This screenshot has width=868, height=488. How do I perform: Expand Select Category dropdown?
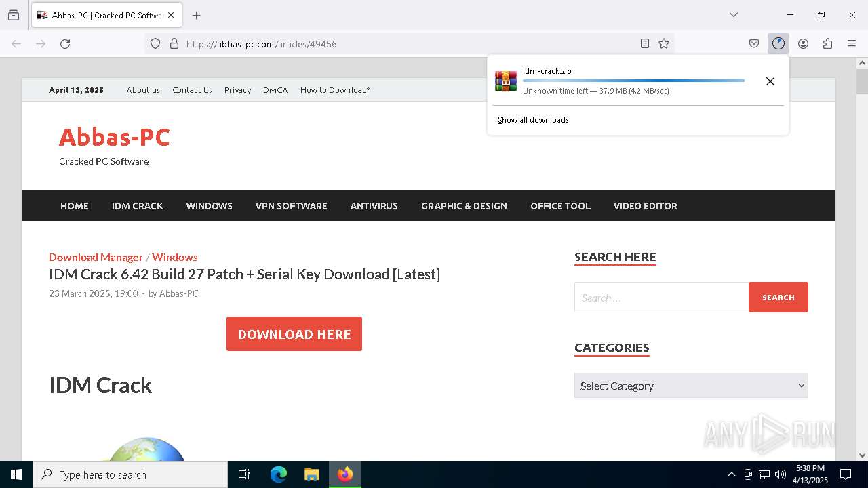point(691,386)
